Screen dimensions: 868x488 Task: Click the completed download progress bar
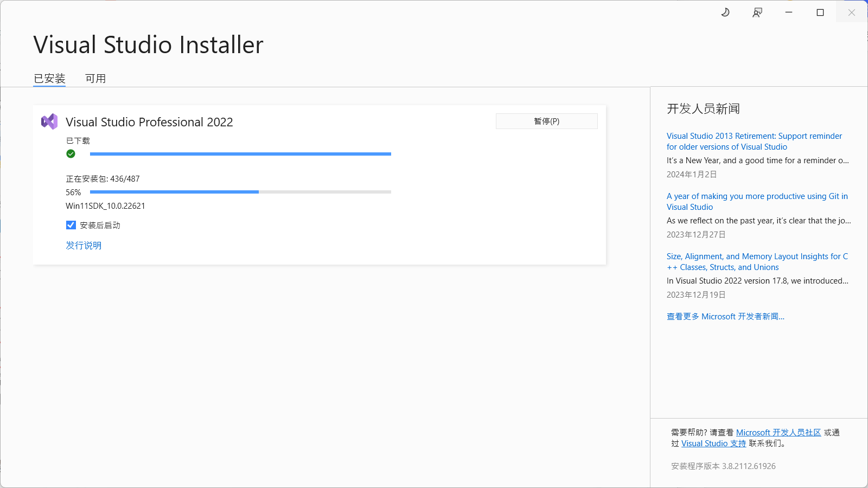click(240, 154)
